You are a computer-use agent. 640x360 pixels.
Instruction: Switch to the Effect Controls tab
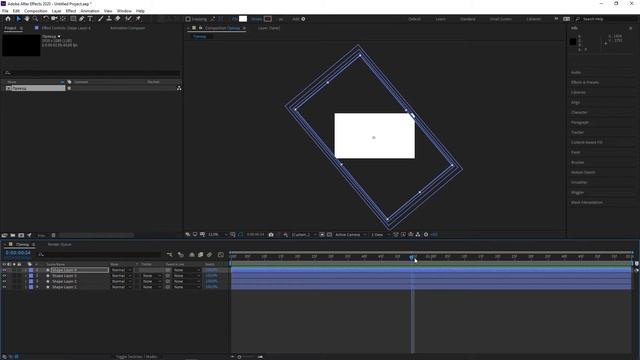[66, 28]
